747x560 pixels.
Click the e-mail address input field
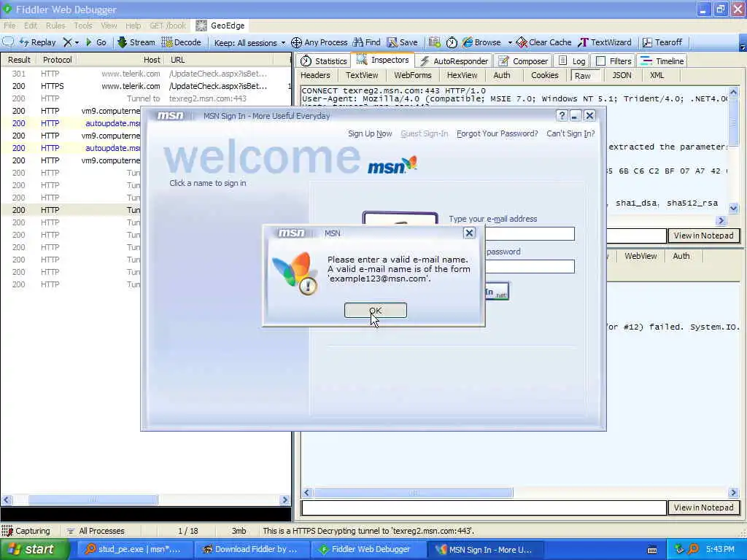[530, 233]
